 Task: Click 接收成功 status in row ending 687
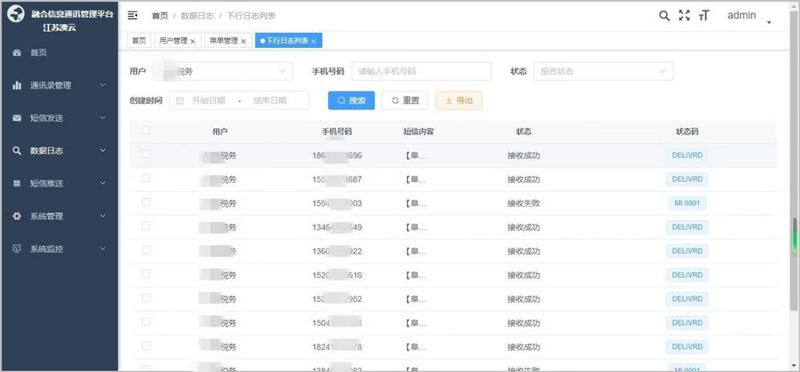(523, 180)
